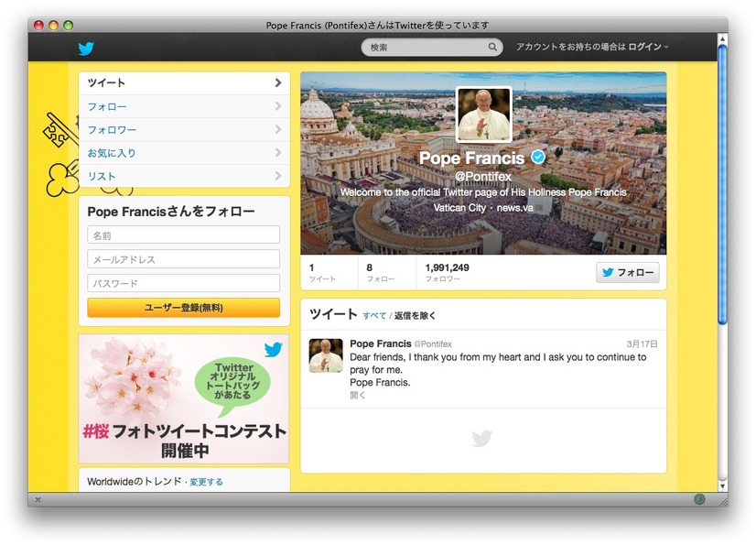This screenshot has height=545, width=756.
Task: Click the verified badge next to Pope Francis
Action: click(538, 157)
